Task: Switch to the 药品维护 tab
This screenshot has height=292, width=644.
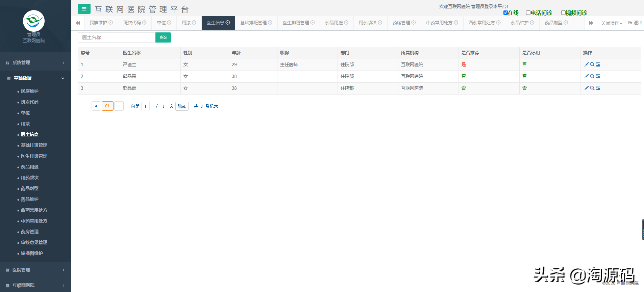Action: click(x=520, y=23)
